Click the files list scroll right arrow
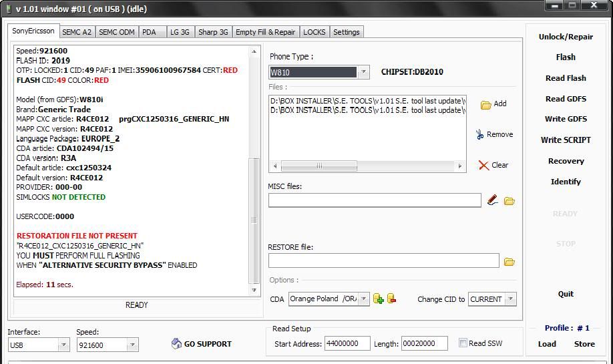The image size is (613, 364). [x=459, y=166]
